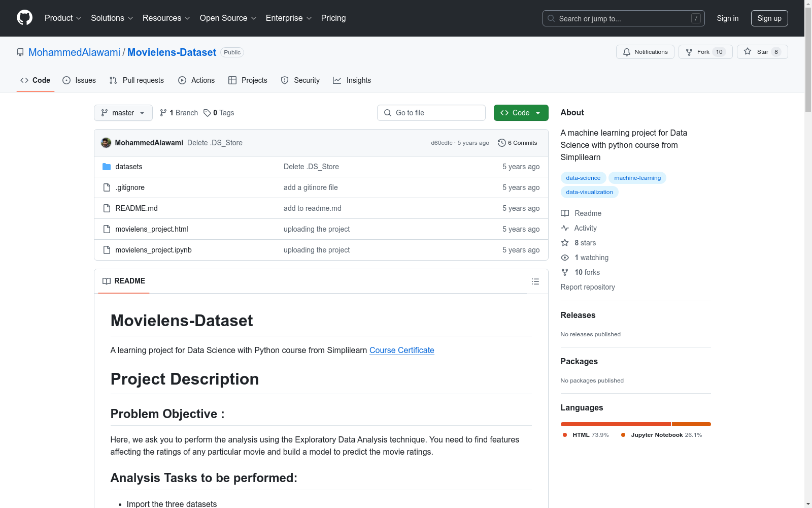The width and height of the screenshot is (812, 508).
Task: Click the datasets folder icon
Action: click(x=107, y=167)
